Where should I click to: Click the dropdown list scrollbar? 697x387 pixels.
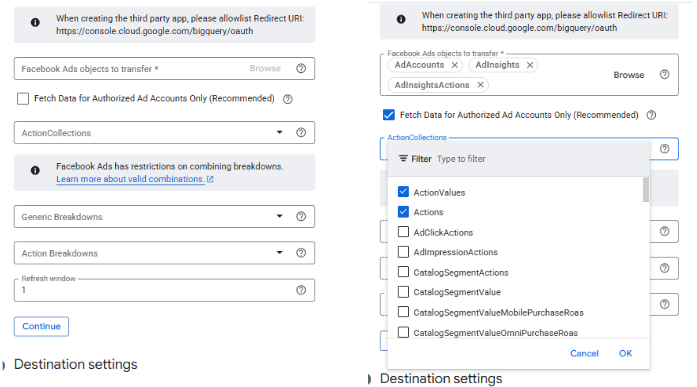[x=646, y=189]
